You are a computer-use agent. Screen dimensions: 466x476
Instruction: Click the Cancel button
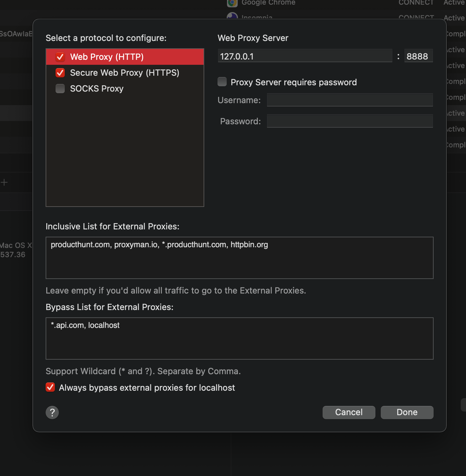point(349,413)
